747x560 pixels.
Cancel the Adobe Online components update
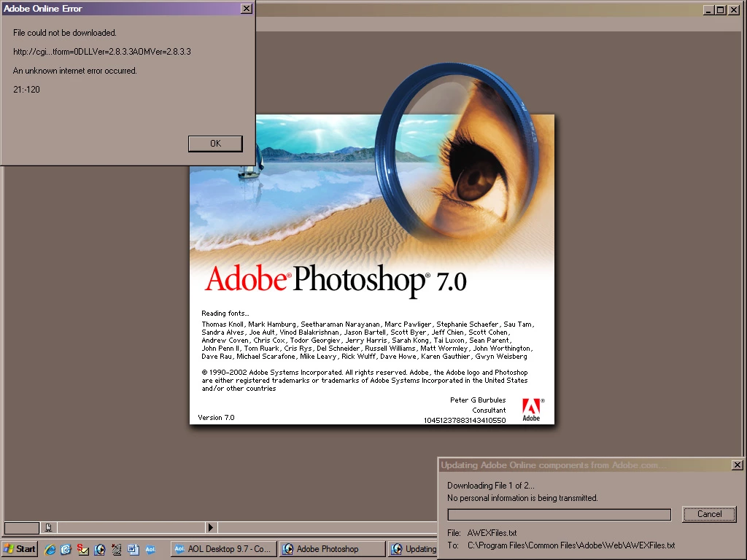(709, 514)
